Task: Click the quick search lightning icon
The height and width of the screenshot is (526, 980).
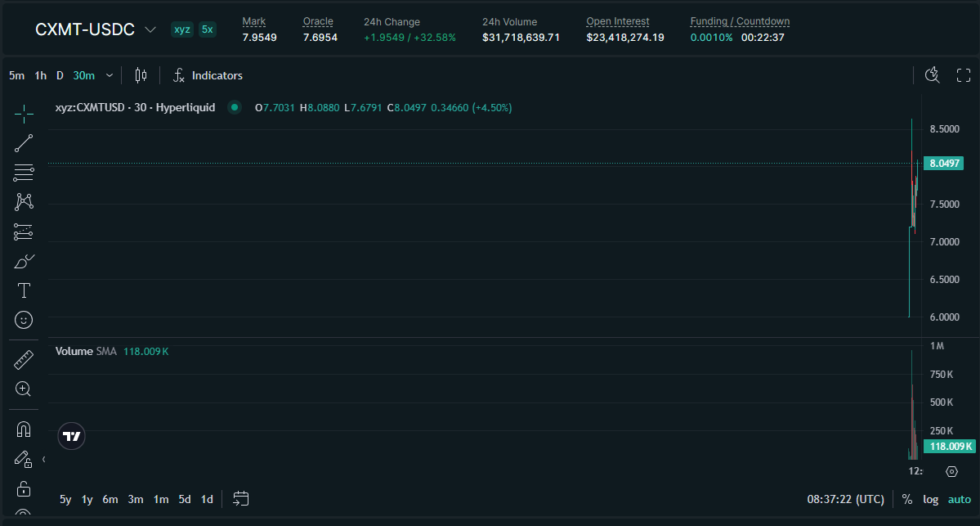Action: point(932,75)
